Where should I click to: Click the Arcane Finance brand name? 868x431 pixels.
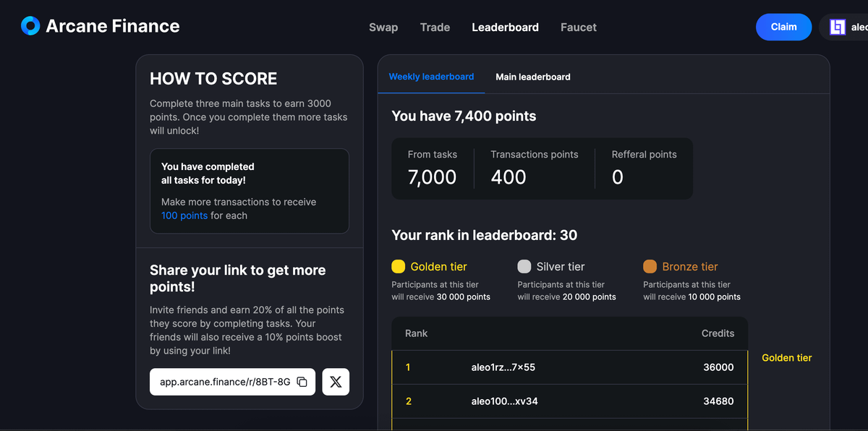pyautogui.click(x=113, y=26)
